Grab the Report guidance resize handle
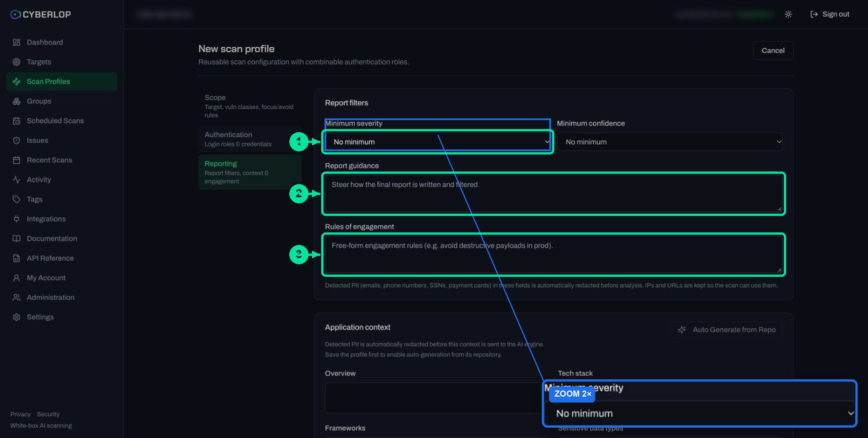Viewport: 868px width, 438px height. click(x=779, y=209)
